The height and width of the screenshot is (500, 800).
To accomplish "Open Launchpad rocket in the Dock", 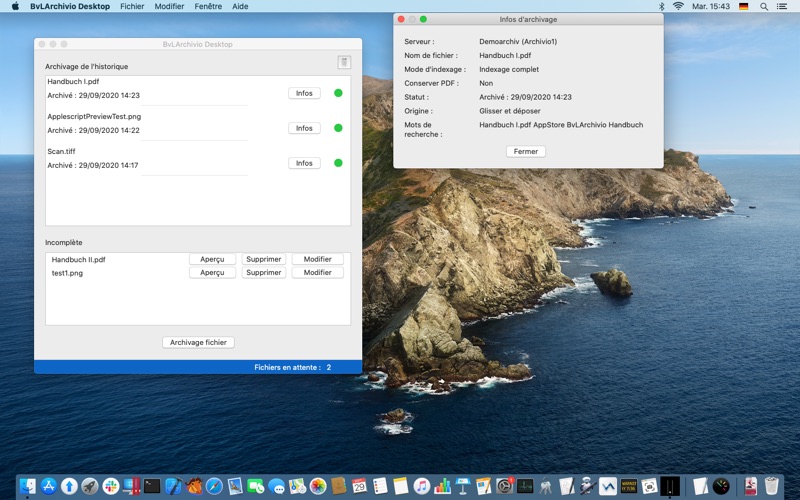I will (x=90, y=486).
